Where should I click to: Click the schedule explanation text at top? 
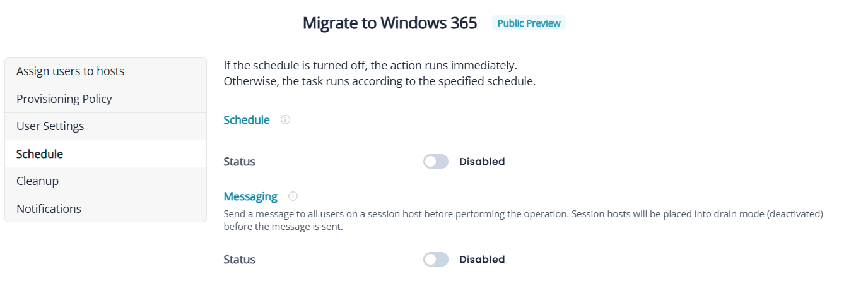tap(379, 73)
